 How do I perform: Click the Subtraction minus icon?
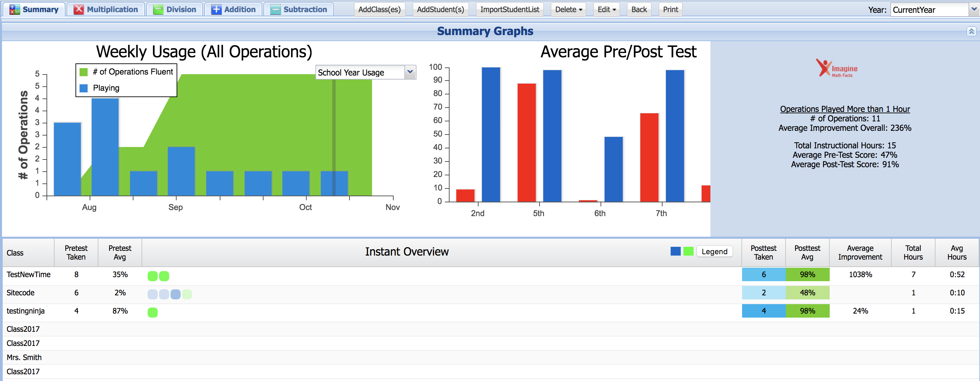click(x=275, y=9)
